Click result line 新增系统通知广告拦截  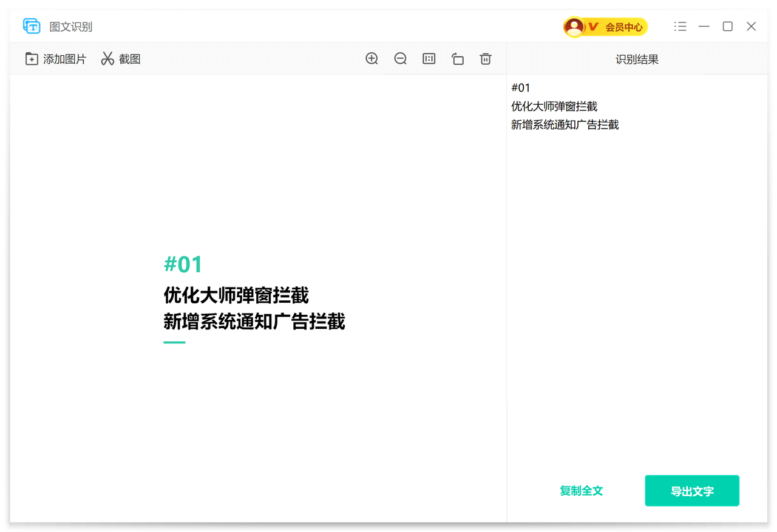pos(565,125)
